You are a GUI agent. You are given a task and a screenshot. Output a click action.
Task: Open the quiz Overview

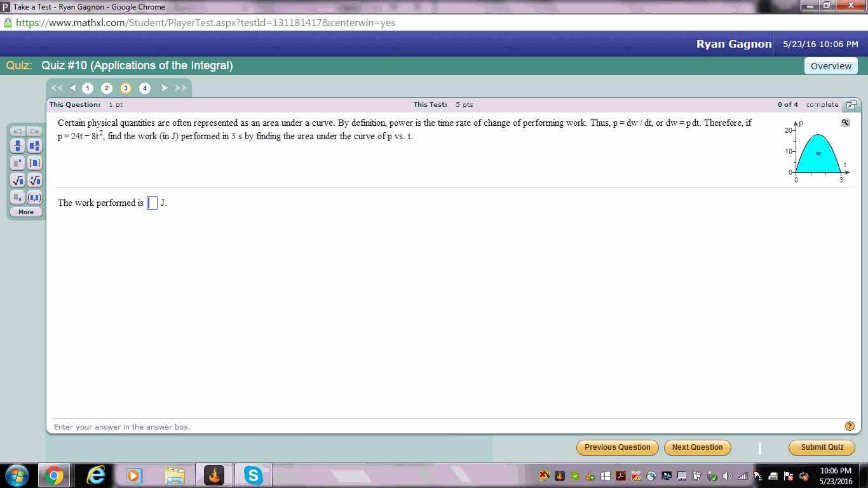click(x=831, y=65)
